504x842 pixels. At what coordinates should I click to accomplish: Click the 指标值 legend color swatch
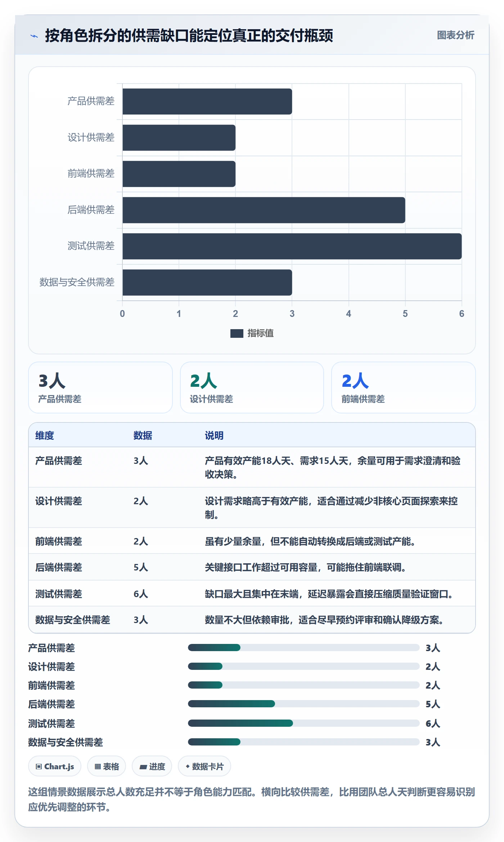pos(237,333)
